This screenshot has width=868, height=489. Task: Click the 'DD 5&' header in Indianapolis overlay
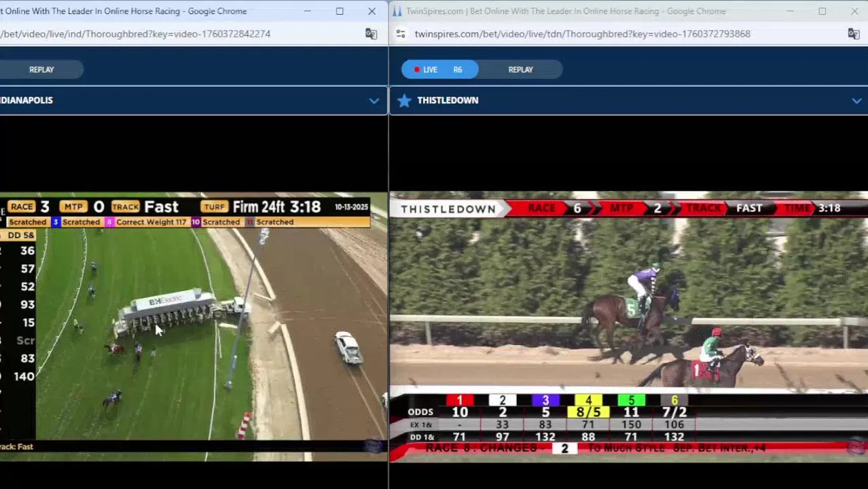tap(21, 235)
